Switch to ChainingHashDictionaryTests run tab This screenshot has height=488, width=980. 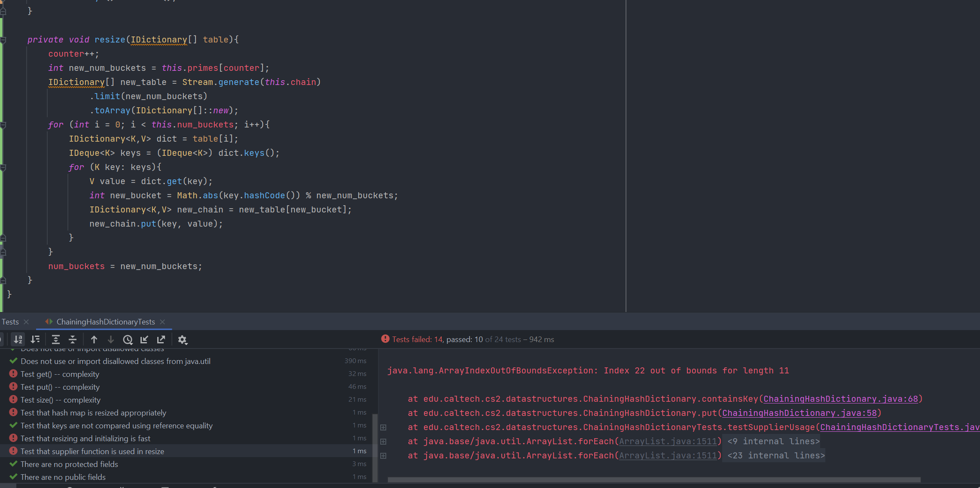(x=105, y=322)
